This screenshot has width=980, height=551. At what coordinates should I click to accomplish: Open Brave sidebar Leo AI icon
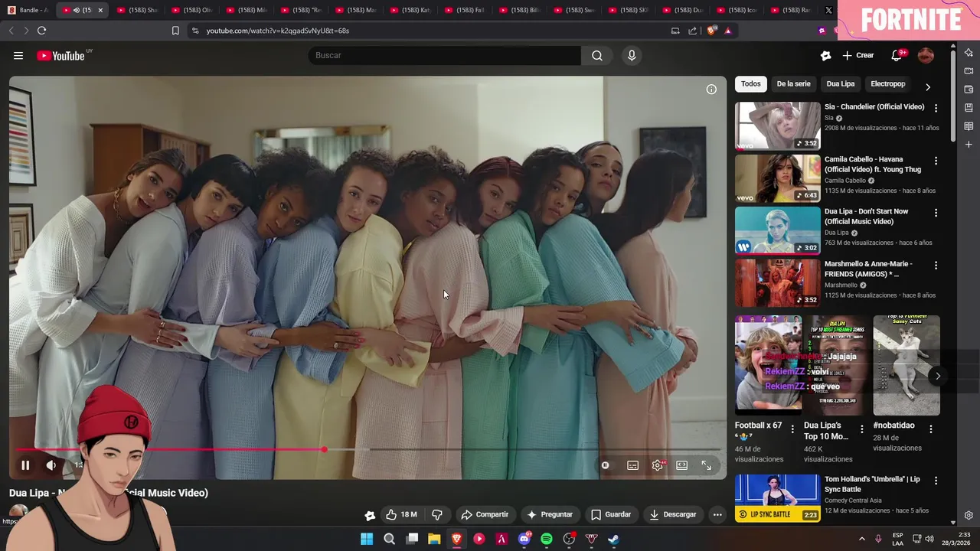pyautogui.click(x=969, y=53)
